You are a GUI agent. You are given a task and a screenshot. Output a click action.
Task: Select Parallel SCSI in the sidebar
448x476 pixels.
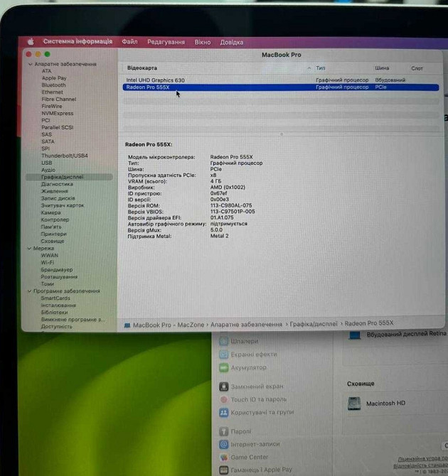pos(58,127)
